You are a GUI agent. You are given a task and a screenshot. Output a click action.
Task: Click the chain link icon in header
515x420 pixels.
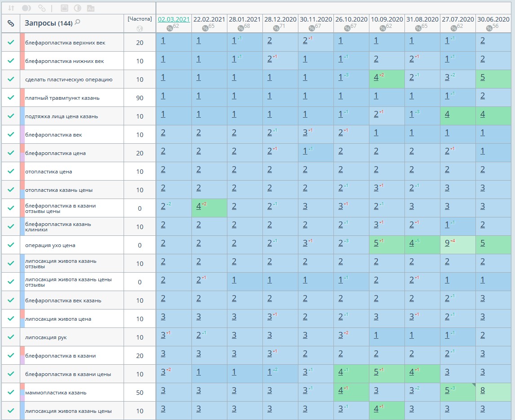(11, 23)
